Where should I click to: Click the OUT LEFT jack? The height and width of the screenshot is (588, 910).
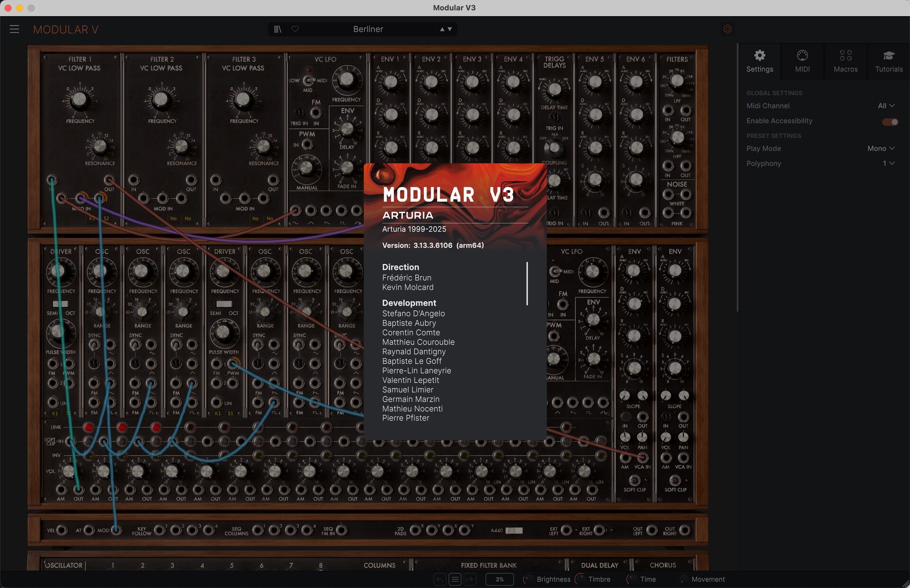coord(652,530)
